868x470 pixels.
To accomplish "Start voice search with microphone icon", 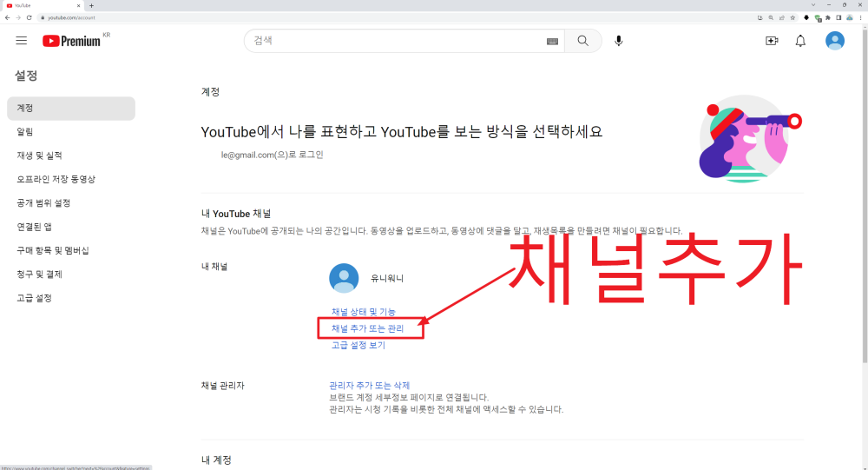I will [618, 41].
